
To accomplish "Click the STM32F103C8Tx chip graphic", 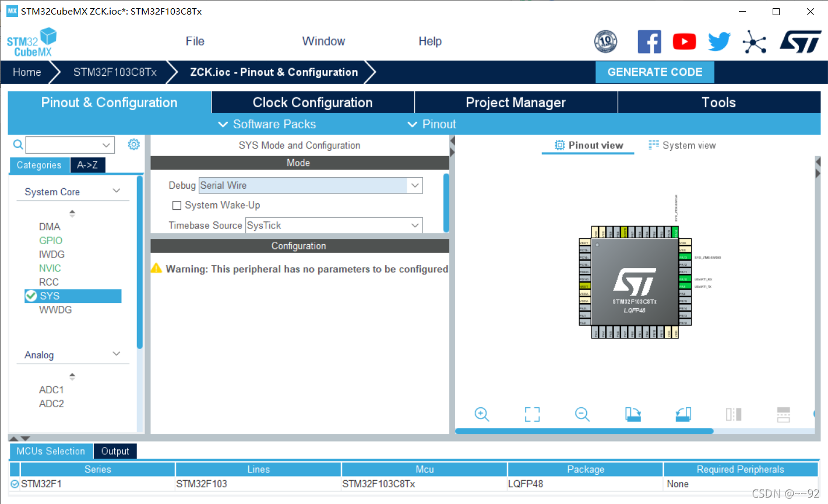I will click(x=635, y=282).
